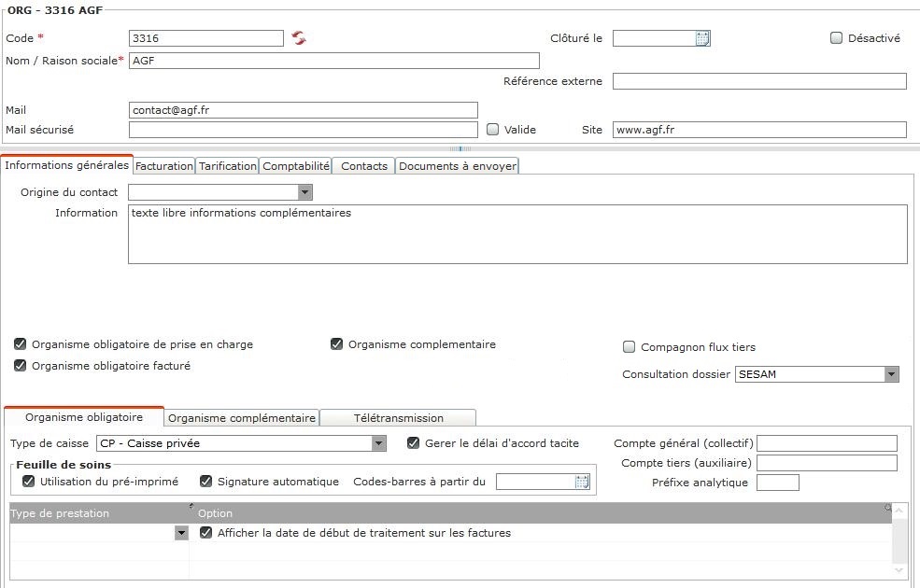The image size is (920, 588).
Task: Click the Information free text area
Action: (517, 234)
